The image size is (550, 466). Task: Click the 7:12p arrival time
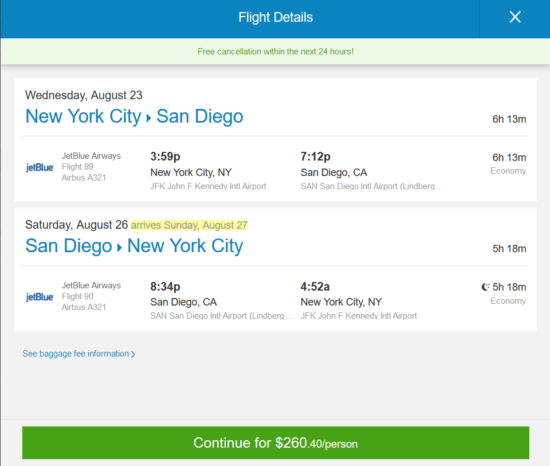pos(315,156)
